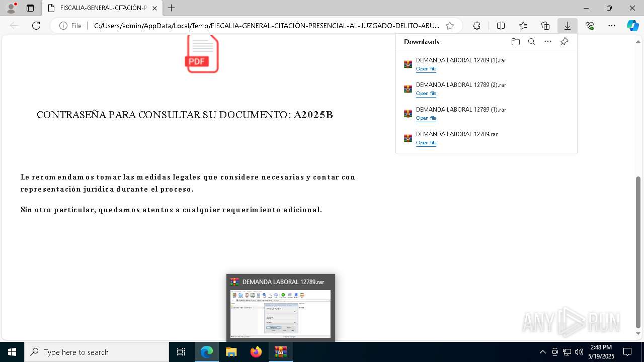The height and width of the screenshot is (362, 644).
Task: Launch Firefox from the taskbar
Action: point(256,352)
